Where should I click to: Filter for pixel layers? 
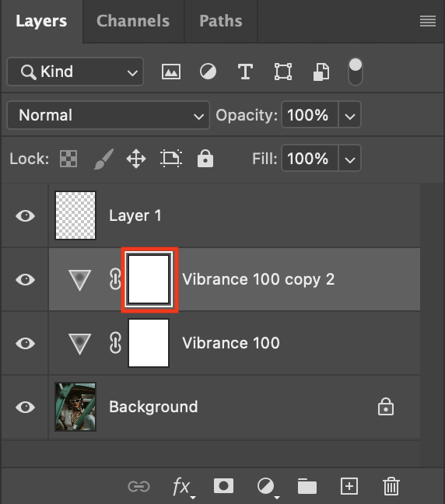(170, 72)
